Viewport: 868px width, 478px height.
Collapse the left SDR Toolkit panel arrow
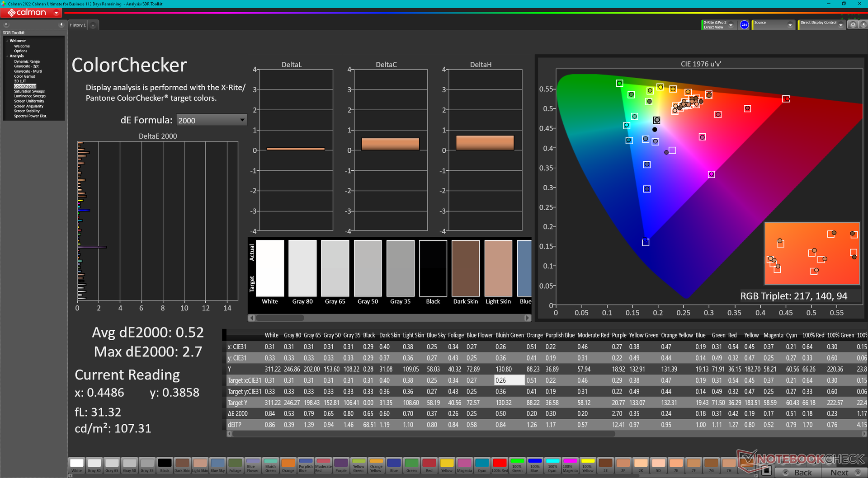coord(61,24)
